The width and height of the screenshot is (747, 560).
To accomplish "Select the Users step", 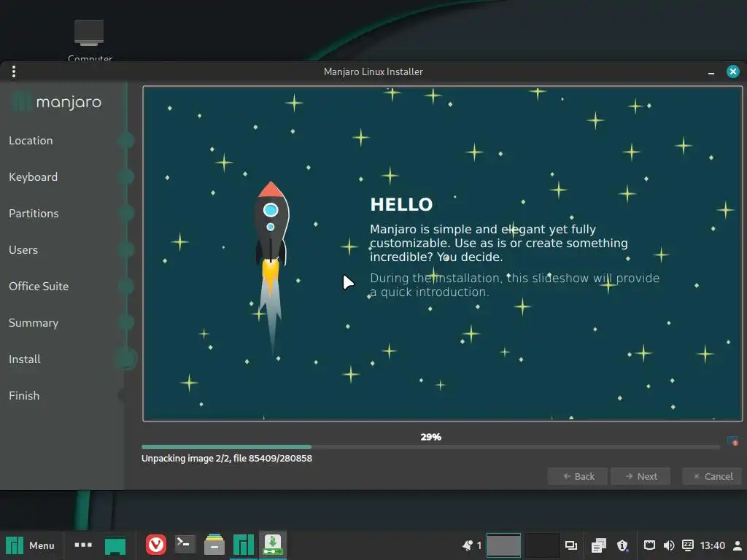I will [23, 249].
